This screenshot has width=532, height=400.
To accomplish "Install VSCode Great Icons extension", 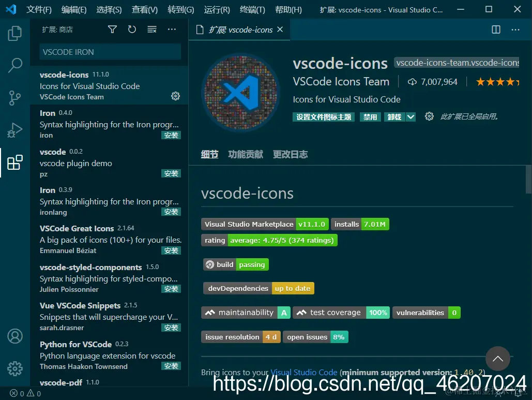I will 171,250.
